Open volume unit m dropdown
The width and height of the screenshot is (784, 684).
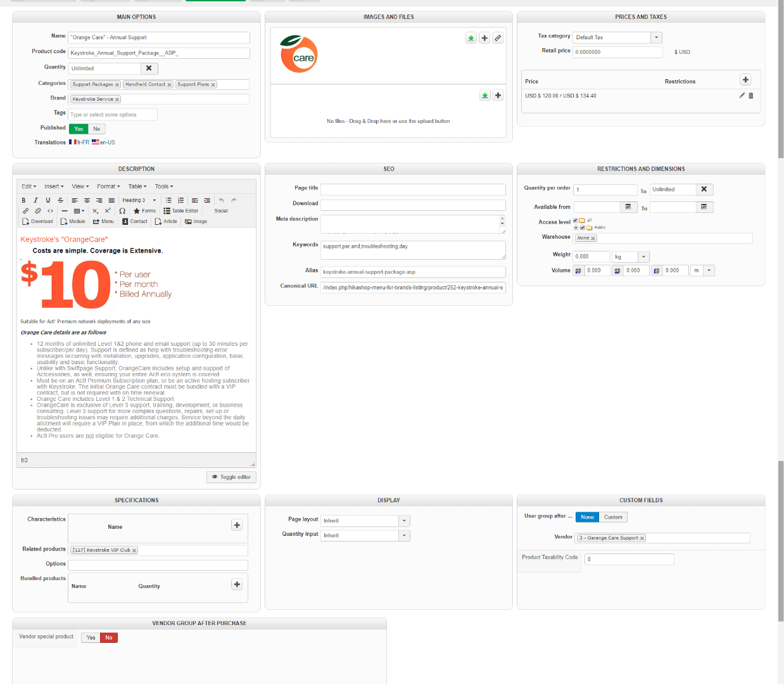709,270
